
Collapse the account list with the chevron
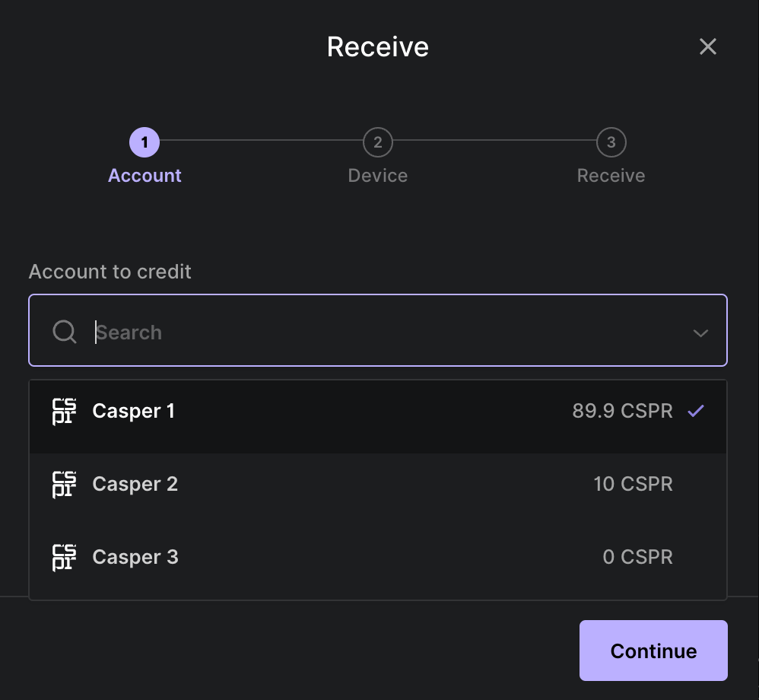700,332
